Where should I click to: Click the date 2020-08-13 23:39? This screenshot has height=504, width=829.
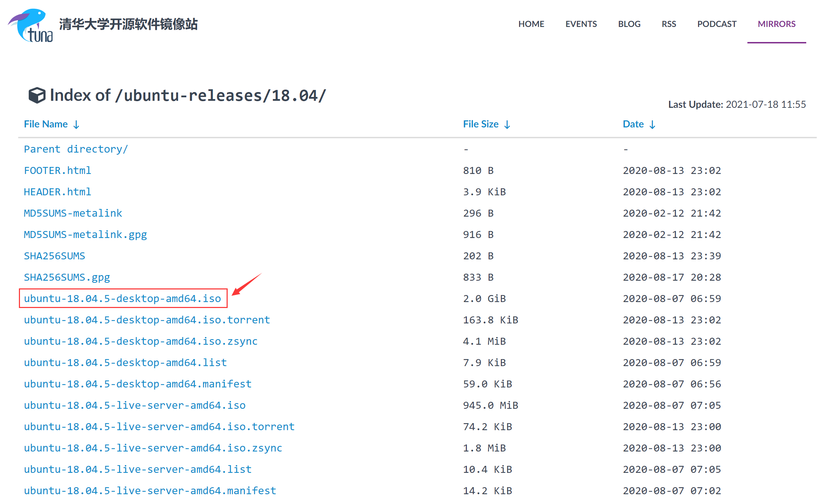click(x=672, y=256)
